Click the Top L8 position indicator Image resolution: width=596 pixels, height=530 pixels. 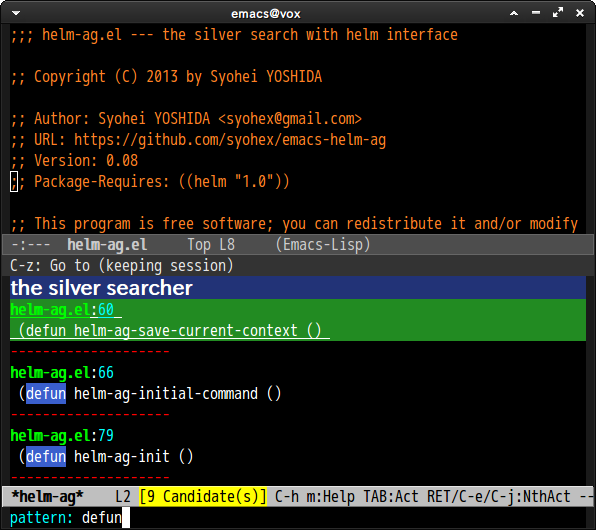(x=211, y=245)
